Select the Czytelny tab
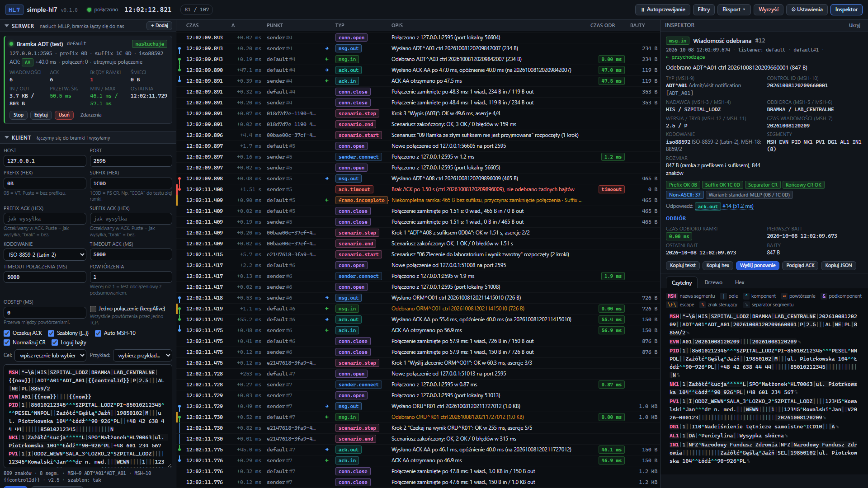This screenshot has width=868, height=488. pos(681,283)
